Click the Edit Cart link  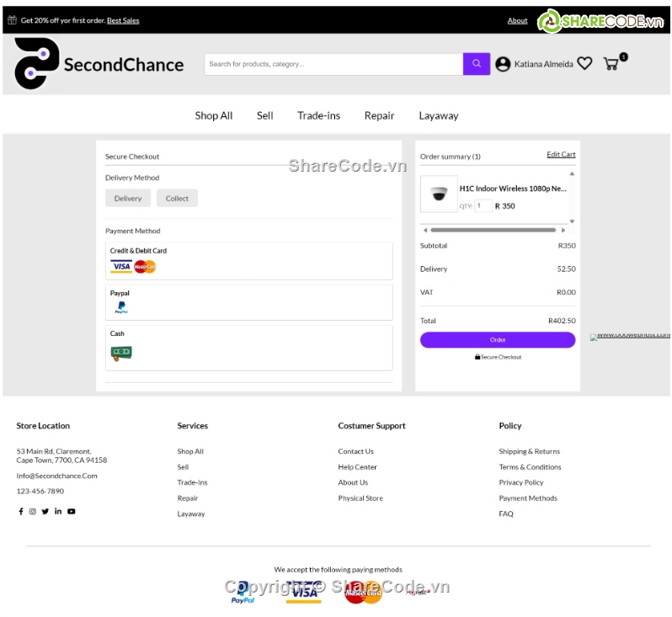pos(561,154)
